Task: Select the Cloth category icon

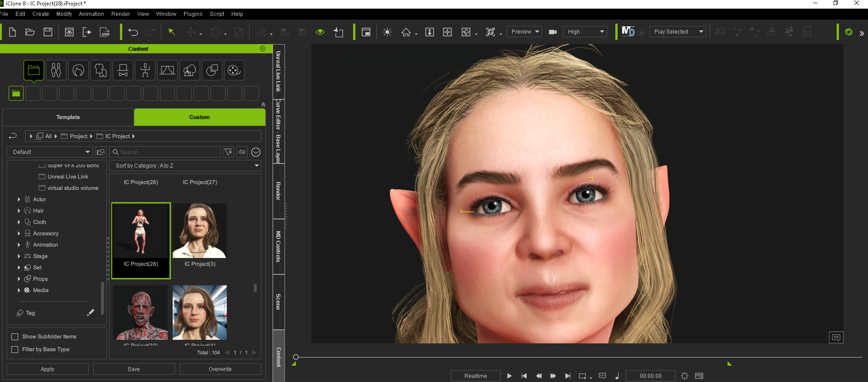Action: click(x=100, y=70)
